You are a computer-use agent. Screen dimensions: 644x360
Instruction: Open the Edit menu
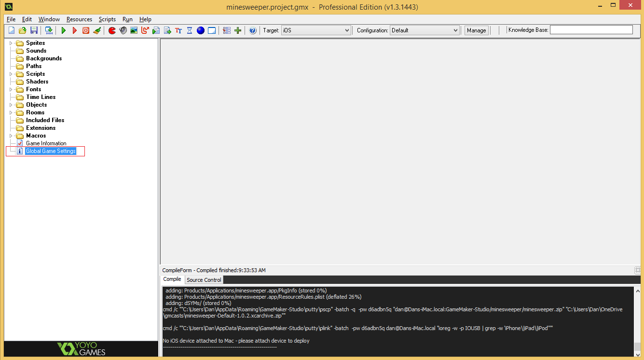(x=27, y=19)
